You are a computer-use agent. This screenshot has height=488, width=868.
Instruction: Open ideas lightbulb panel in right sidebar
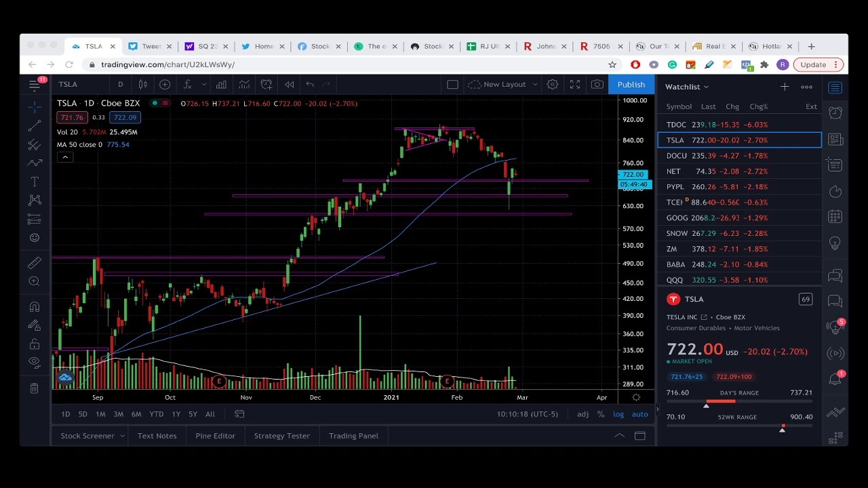(x=835, y=243)
